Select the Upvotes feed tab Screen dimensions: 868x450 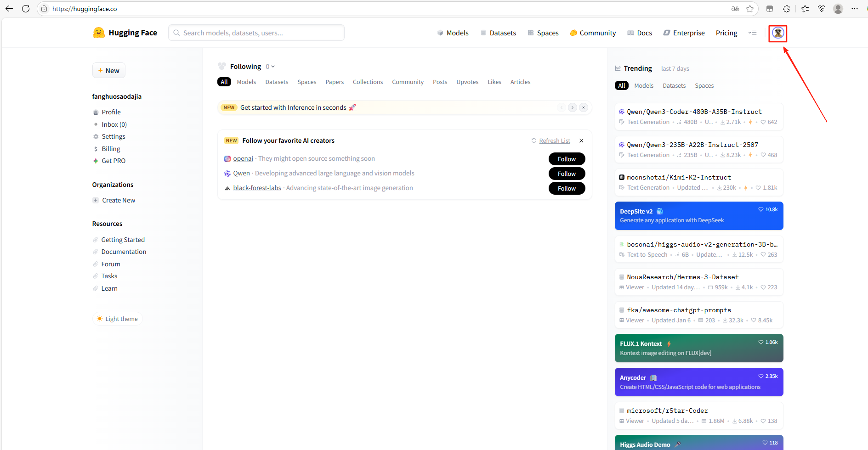pos(467,82)
